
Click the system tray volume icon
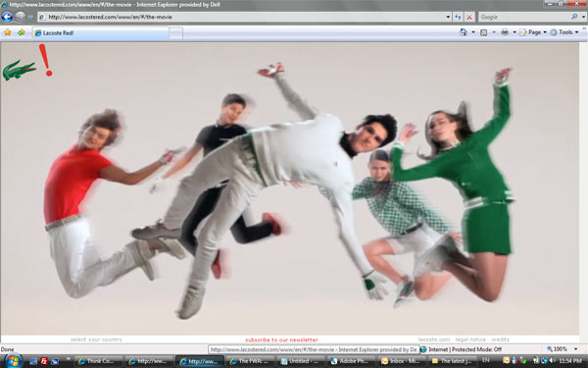[552, 361]
